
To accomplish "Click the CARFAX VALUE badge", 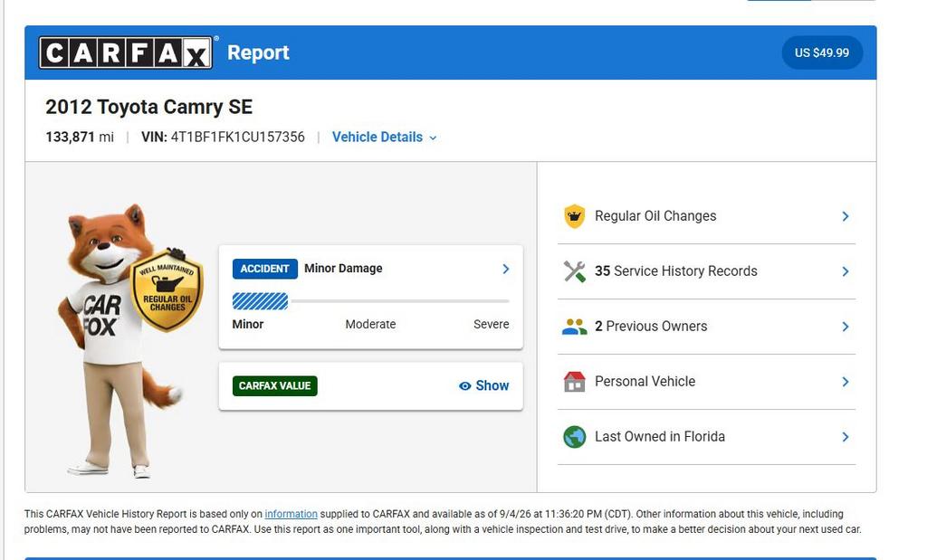I will [x=275, y=385].
